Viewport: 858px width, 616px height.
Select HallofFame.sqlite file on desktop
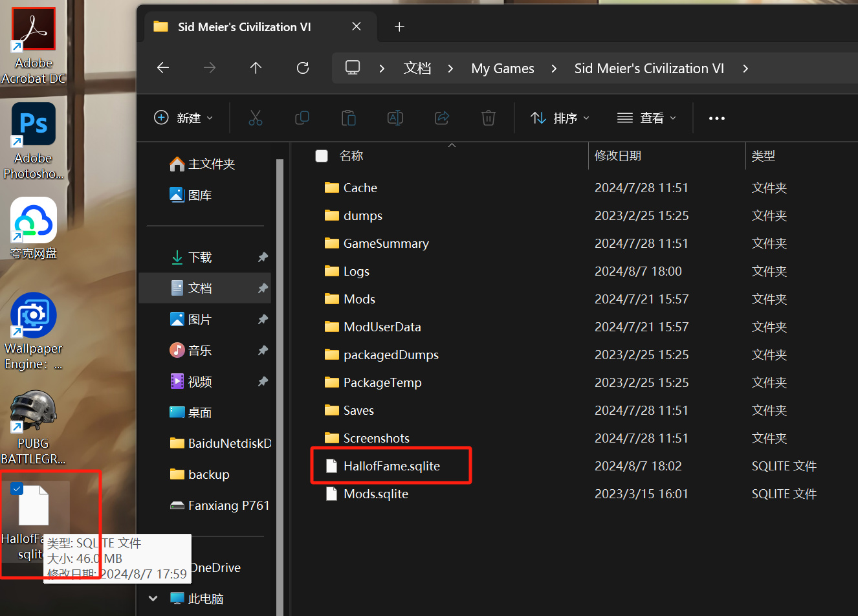pos(34,521)
